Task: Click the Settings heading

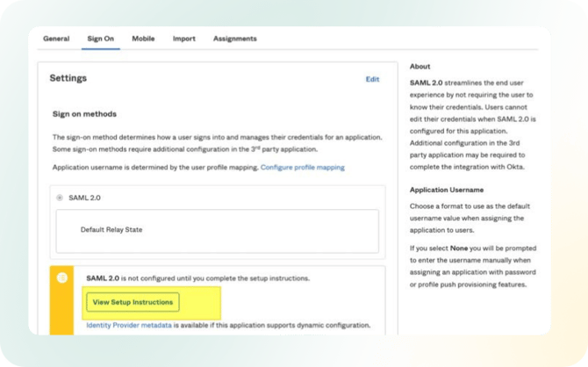Action: 68,78
